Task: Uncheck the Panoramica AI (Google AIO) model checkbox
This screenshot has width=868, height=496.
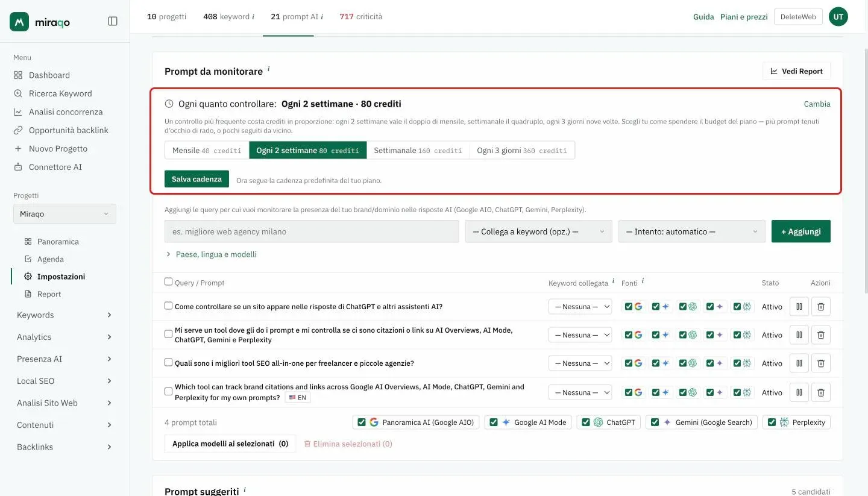Action: 362,422
